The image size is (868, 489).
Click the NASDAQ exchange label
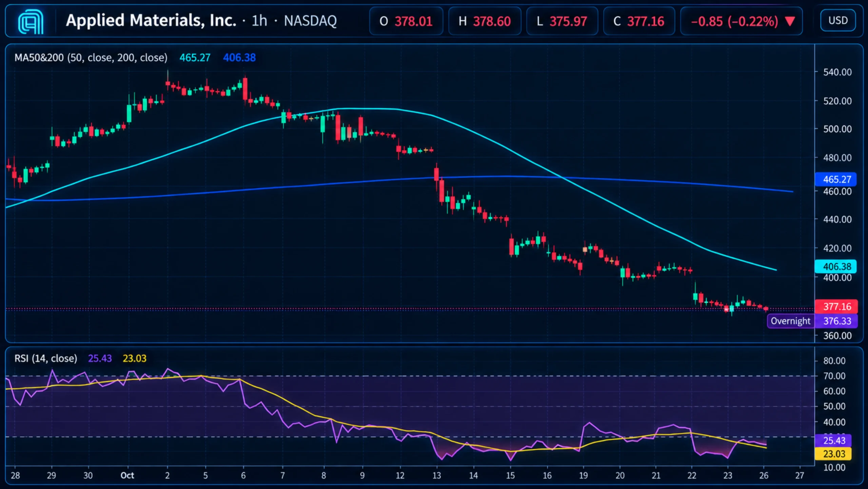click(310, 21)
